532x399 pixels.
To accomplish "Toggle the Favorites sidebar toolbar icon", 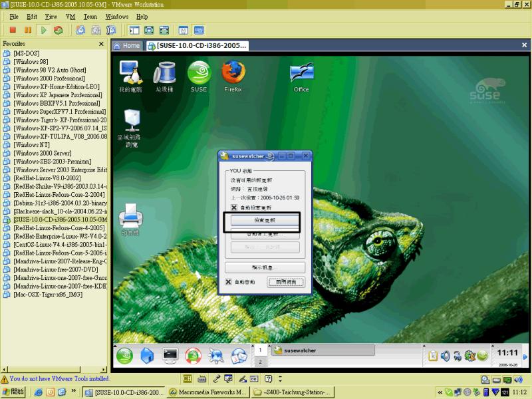I will (x=134, y=30).
